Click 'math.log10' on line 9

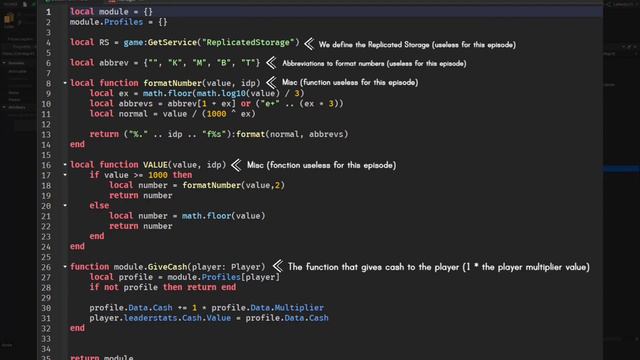[x=220, y=93]
